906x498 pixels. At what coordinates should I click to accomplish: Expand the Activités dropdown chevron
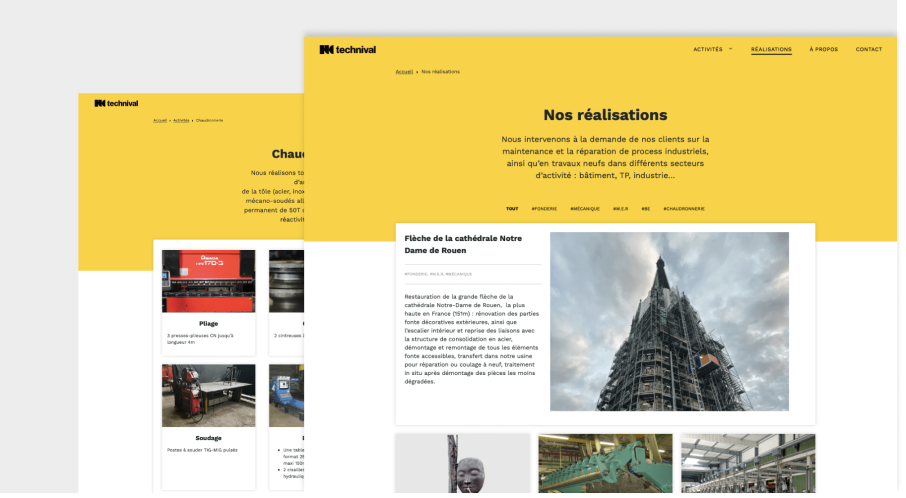tap(731, 48)
